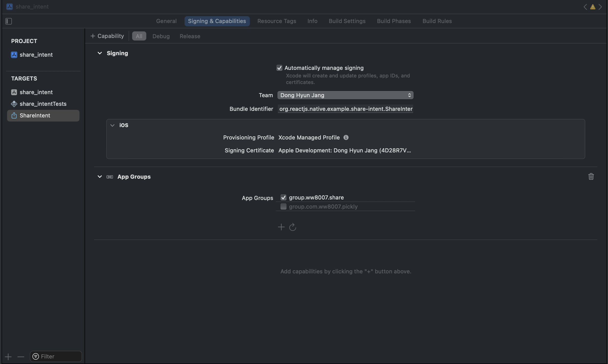The height and width of the screenshot is (364, 608).
Task: Click the Bundle Identifier text field
Action: click(345, 109)
